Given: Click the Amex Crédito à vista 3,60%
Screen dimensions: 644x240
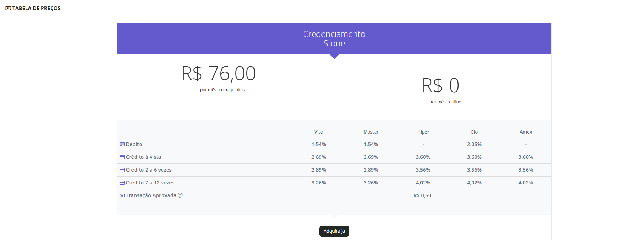Looking at the screenshot, I should [526, 157].
